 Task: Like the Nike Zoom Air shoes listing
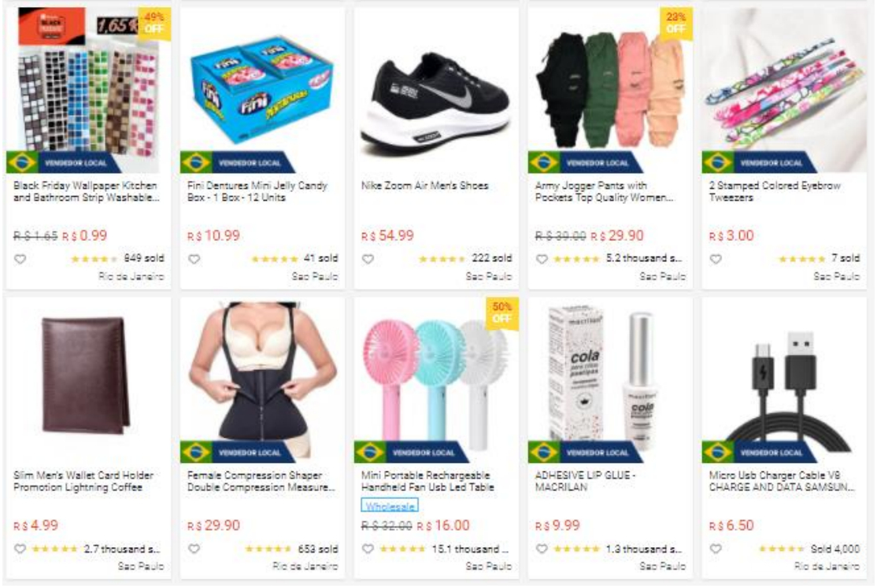tap(368, 259)
